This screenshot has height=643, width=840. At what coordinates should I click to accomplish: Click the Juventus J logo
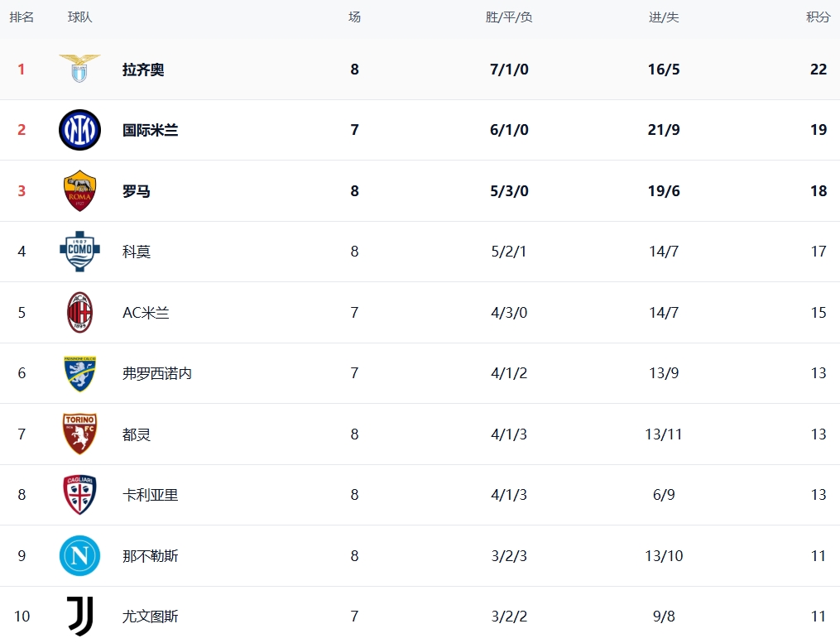pos(80,617)
